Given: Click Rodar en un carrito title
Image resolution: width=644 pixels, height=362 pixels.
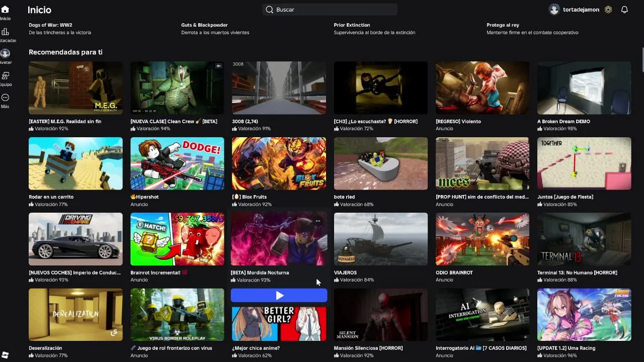Looking at the screenshot, I should pos(51,197).
